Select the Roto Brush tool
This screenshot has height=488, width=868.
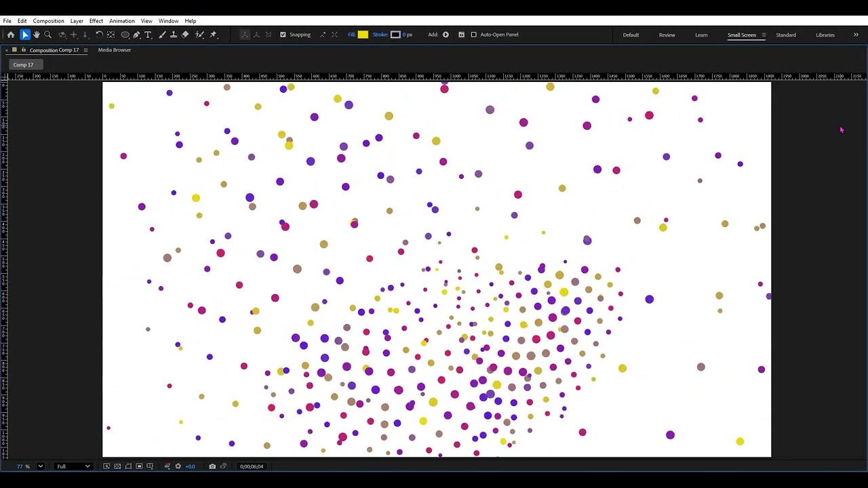(199, 35)
